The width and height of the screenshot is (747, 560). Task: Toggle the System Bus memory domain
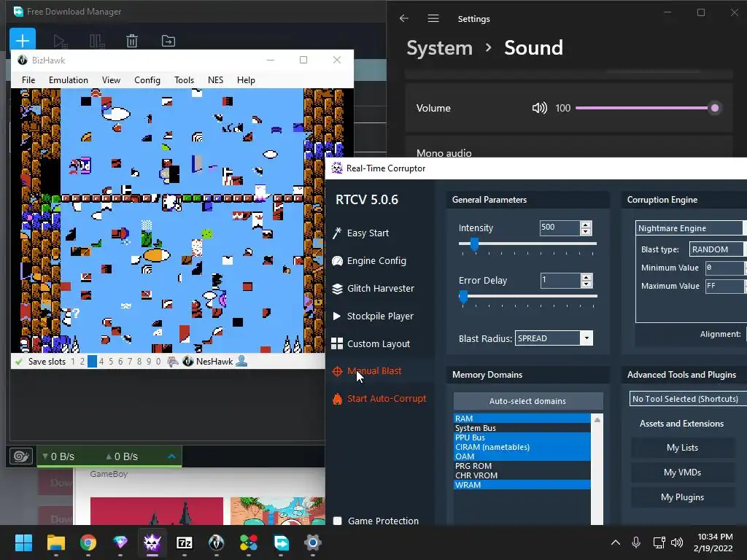(x=522, y=427)
